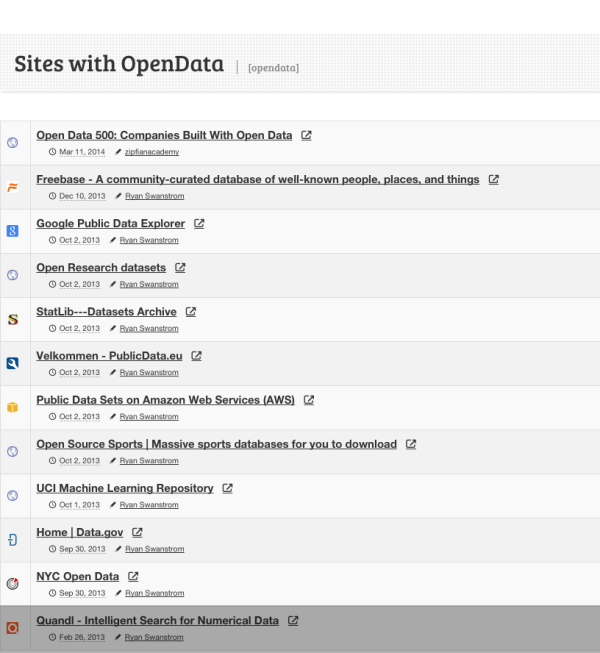Open Public Data Sets on Amazon Web Services
Screen dimensions: 600x653
pyautogui.click(x=165, y=400)
